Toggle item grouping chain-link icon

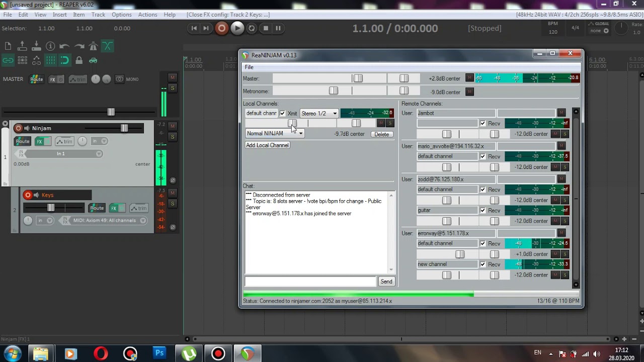point(8,60)
